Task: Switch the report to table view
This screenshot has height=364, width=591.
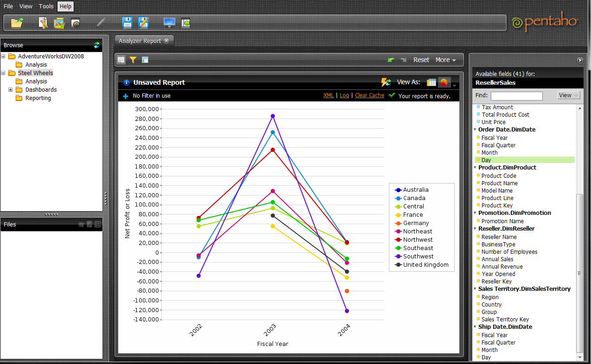Action: click(x=431, y=82)
